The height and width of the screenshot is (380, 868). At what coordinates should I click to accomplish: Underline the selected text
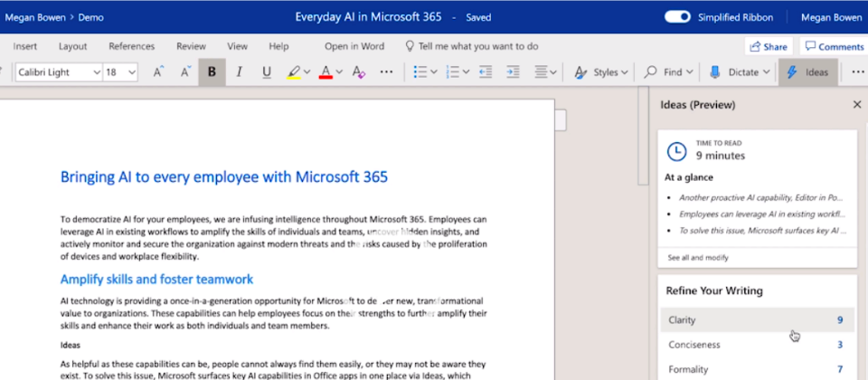coord(266,72)
